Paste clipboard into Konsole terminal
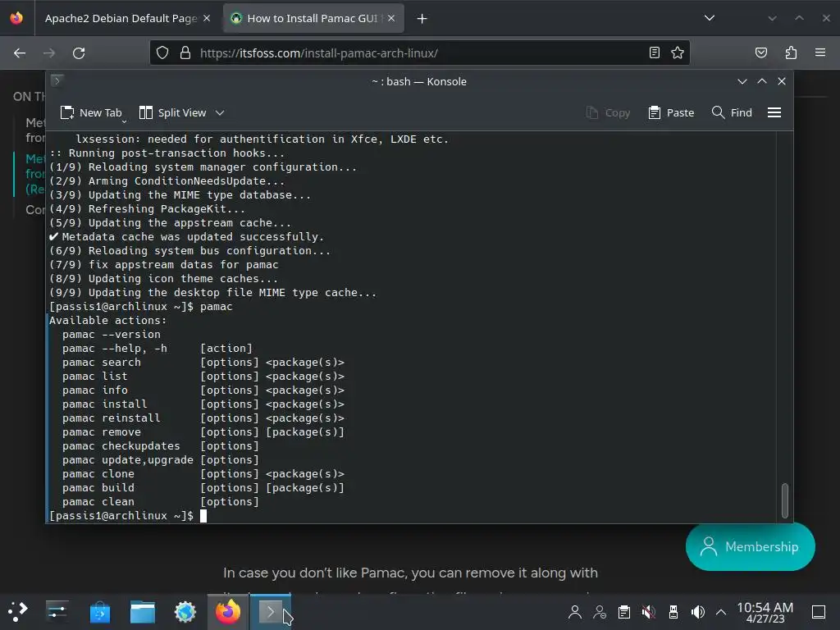This screenshot has width=840, height=630. (x=671, y=113)
